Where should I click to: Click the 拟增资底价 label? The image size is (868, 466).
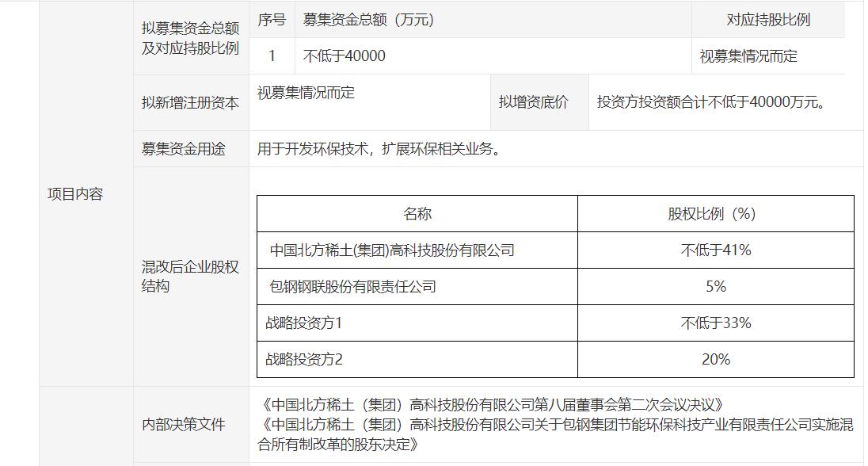(x=534, y=102)
